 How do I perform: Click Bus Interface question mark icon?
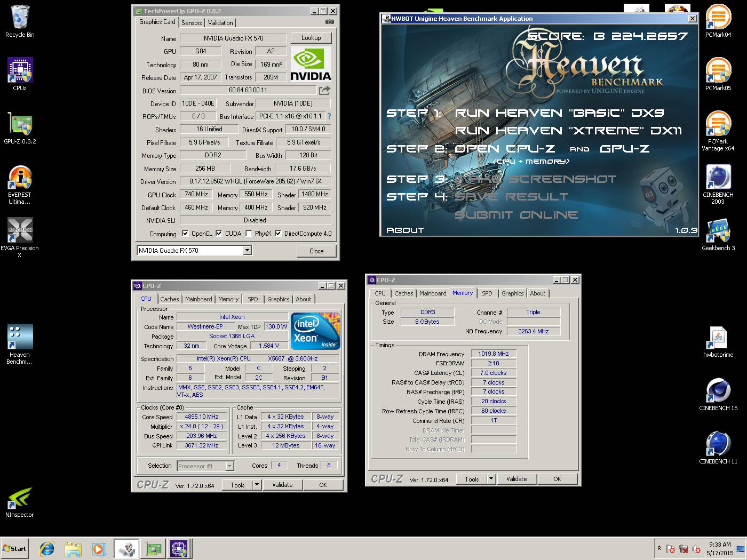pyautogui.click(x=329, y=116)
